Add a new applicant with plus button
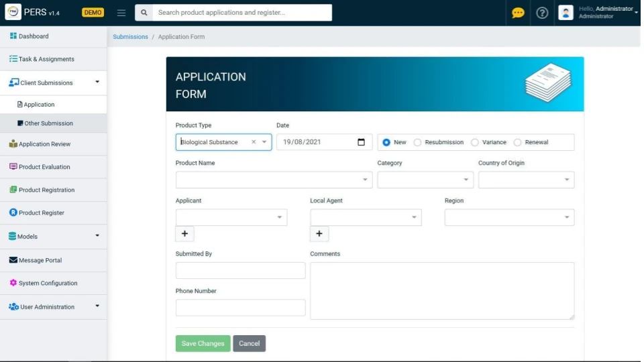The height and width of the screenshot is (362, 644). (x=185, y=233)
